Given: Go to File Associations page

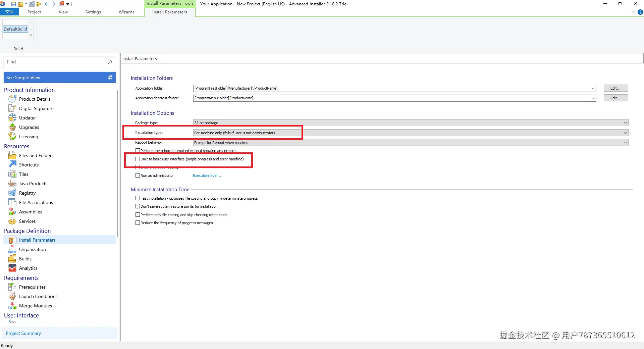Looking at the screenshot, I should click(36, 202).
